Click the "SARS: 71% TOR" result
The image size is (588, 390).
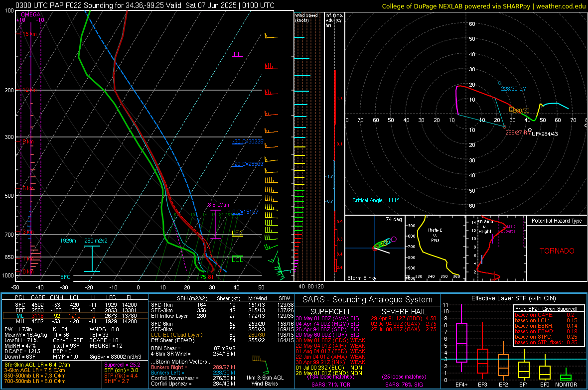click(x=330, y=385)
